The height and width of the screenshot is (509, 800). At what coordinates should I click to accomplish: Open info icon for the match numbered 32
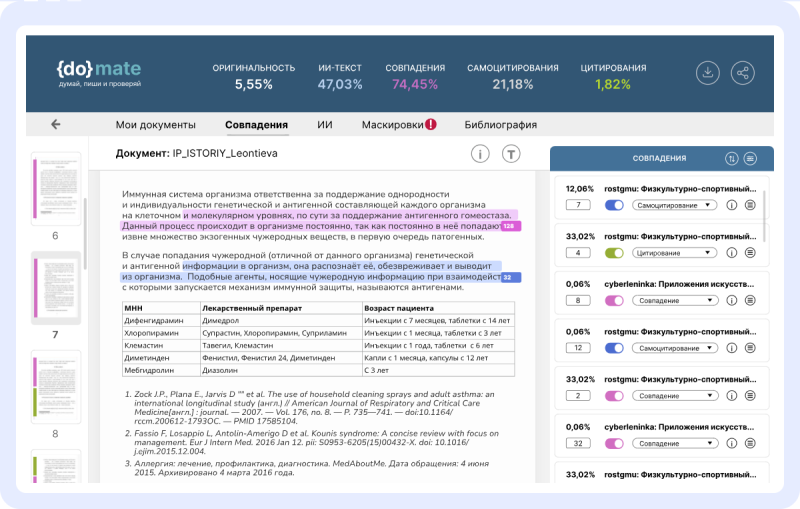[732, 443]
